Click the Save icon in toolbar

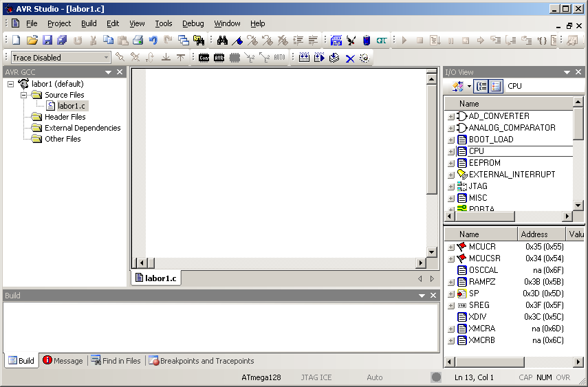47,41
